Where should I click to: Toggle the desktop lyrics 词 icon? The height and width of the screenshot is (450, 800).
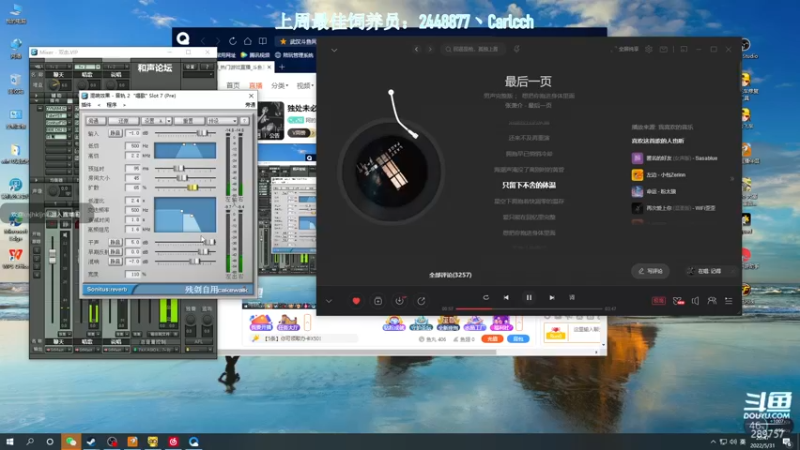[x=572, y=297]
